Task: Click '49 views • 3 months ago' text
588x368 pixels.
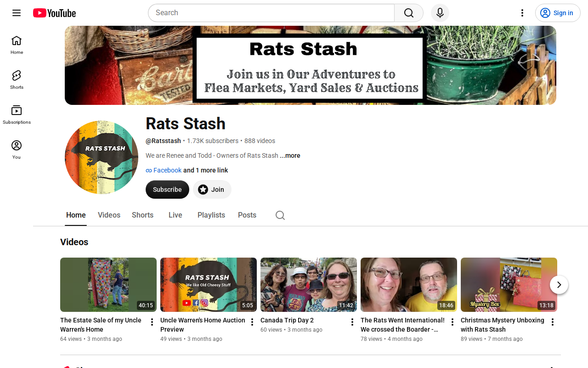Action: coord(191,339)
